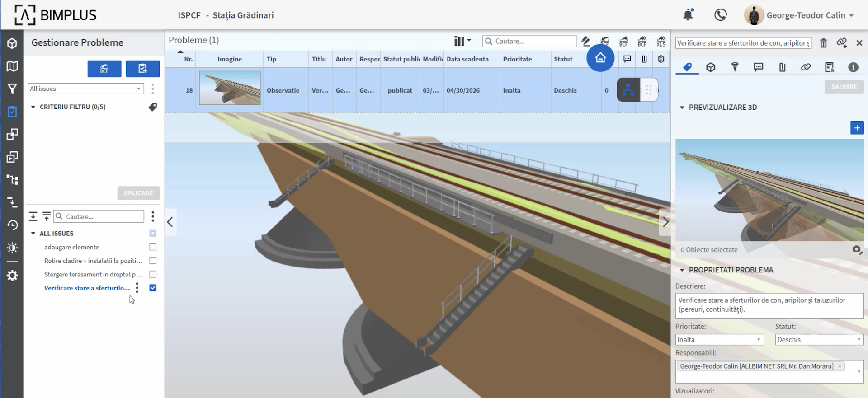Open the Statut Deschis dropdown
The image size is (868, 398).
(819, 340)
